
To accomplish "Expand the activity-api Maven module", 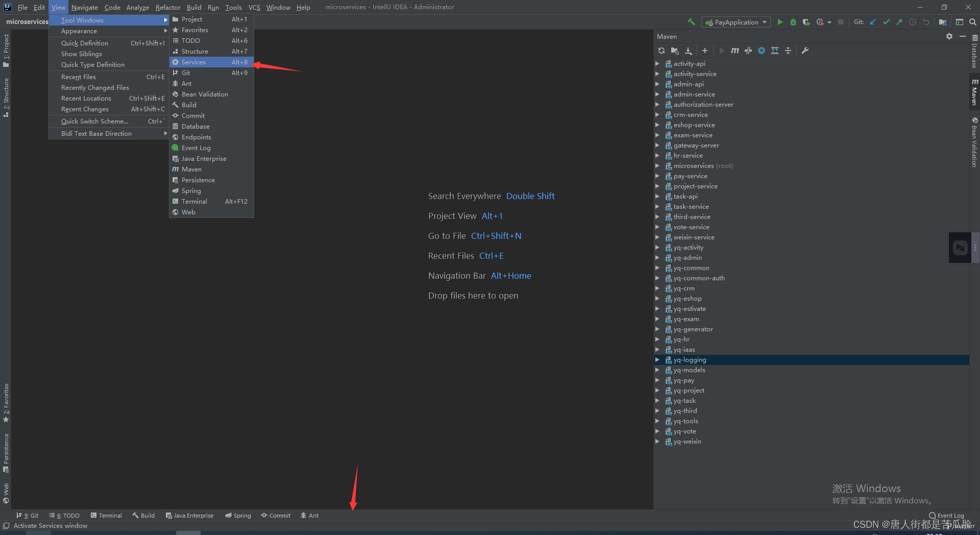I will pyautogui.click(x=657, y=64).
